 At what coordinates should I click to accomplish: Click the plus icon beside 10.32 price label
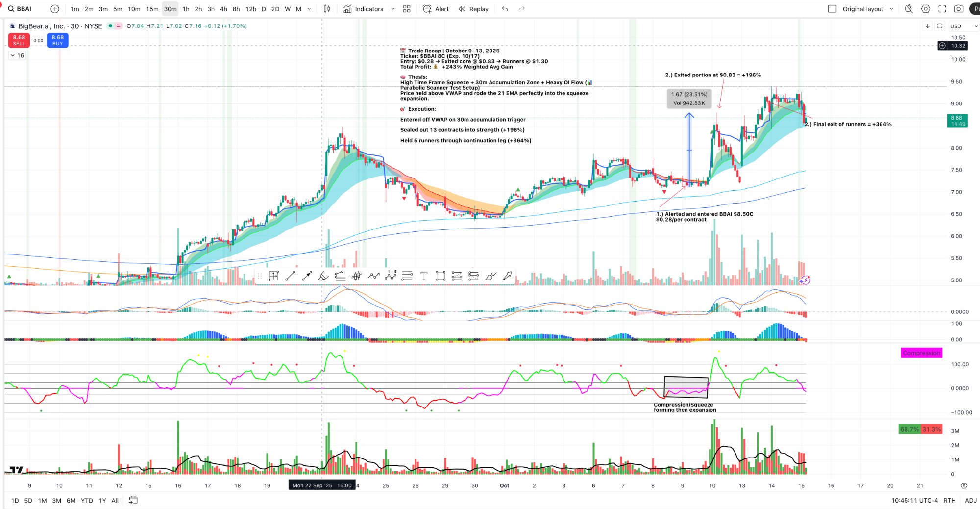coord(942,46)
